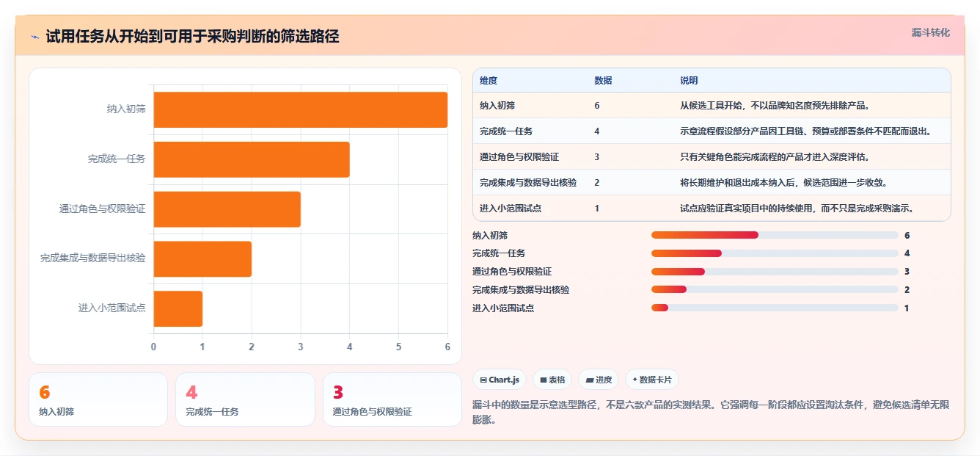
Task: Click the 通过角色与权限验证 bar in the chart
Action: [227, 209]
